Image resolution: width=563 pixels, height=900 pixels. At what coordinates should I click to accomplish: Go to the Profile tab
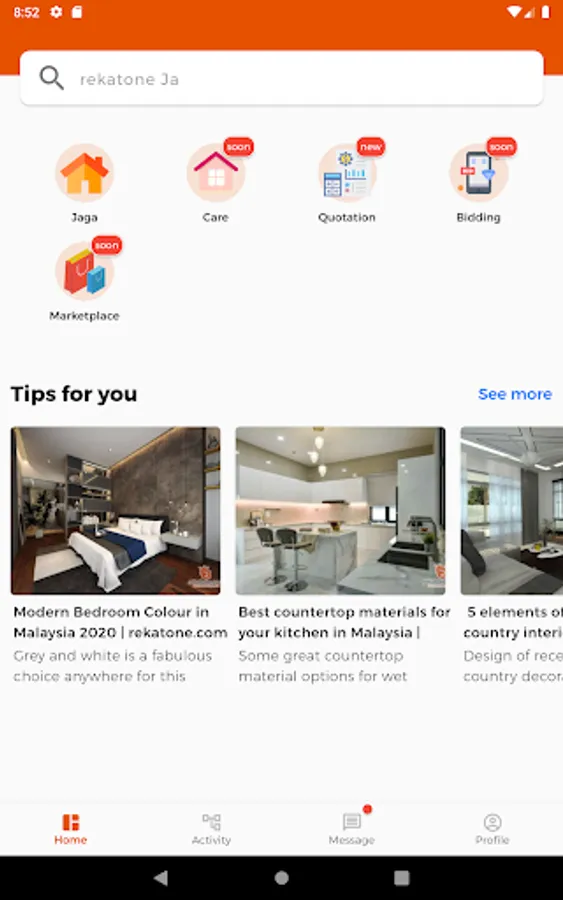492,829
